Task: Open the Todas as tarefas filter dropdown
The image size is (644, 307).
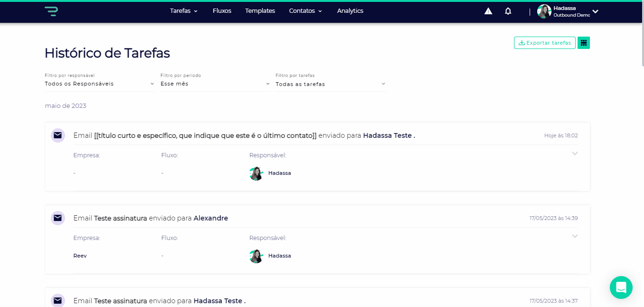Action: [331, 84]
